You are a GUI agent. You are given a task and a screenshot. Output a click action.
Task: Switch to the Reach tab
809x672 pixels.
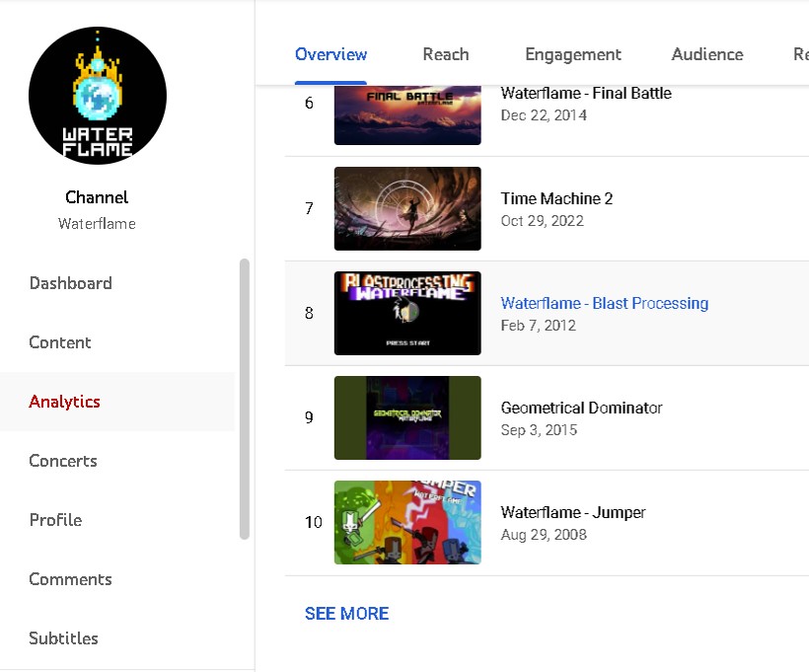coord(446,54)
